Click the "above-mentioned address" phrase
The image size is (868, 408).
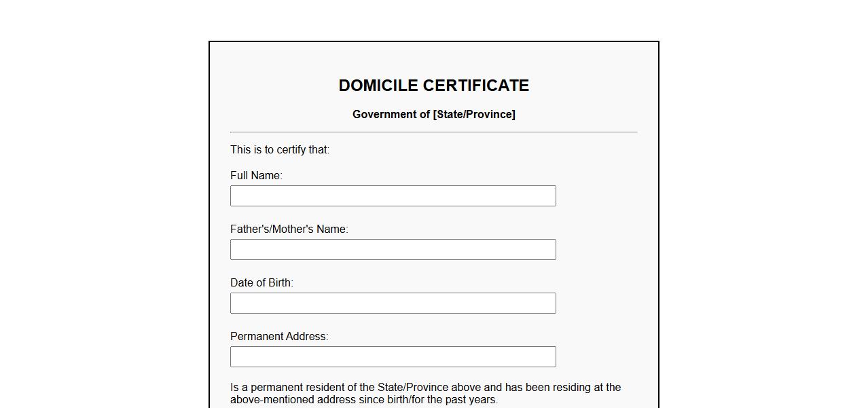tap(293, 399)
